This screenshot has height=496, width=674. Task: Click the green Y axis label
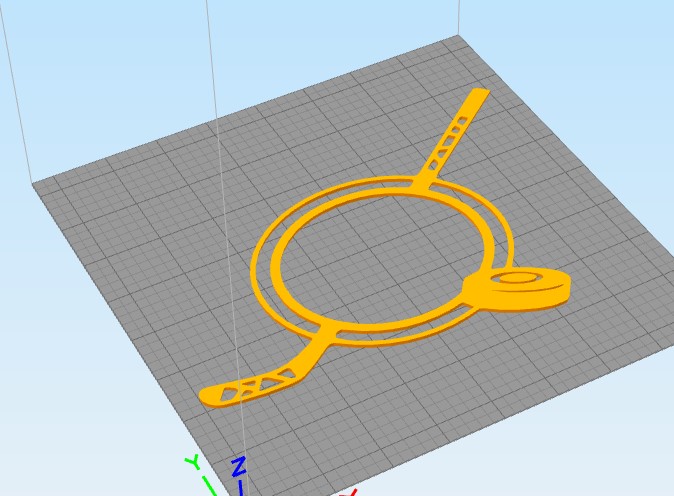point(193,462)
